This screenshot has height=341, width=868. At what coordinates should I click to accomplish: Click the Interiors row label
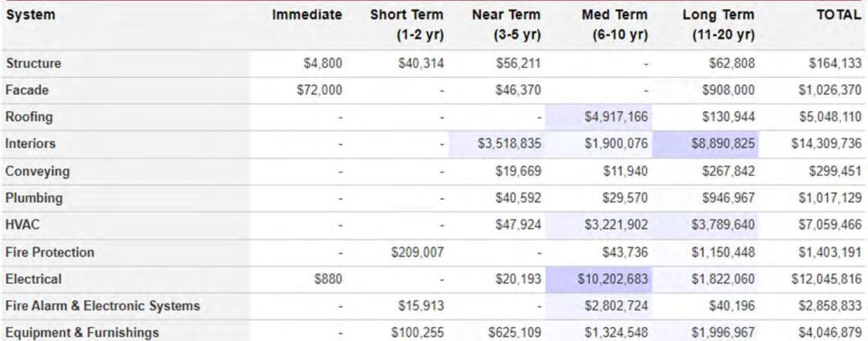point(32,144)
